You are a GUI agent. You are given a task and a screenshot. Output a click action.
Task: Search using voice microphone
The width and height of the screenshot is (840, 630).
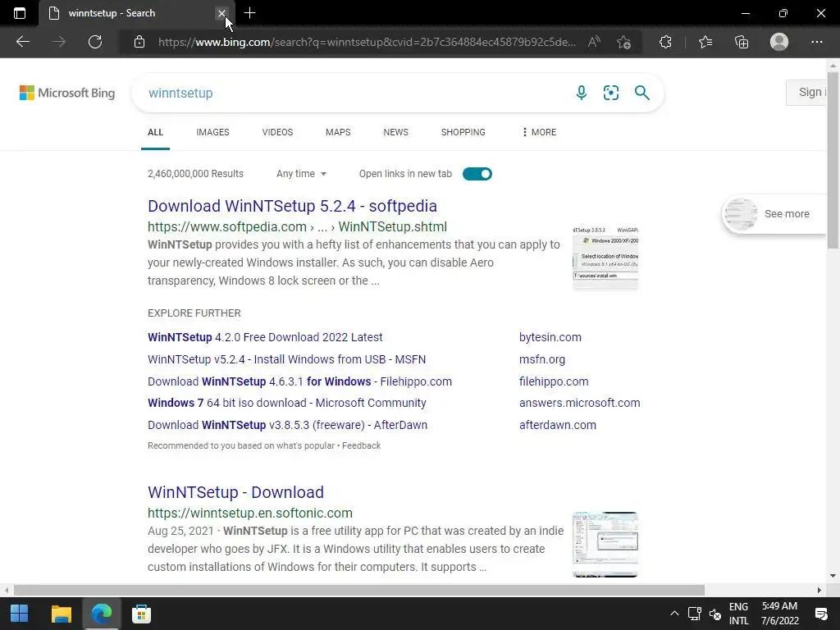[582, 93]
